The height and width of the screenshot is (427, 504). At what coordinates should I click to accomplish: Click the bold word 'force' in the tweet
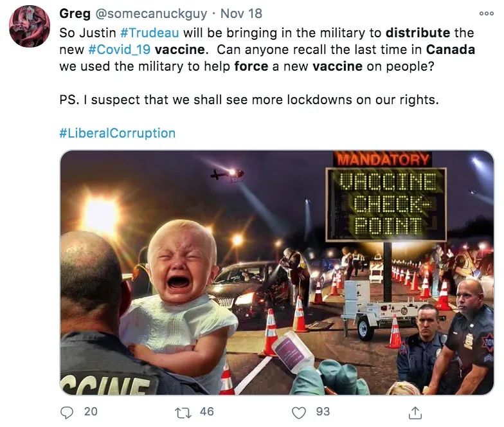pos(251,66)
